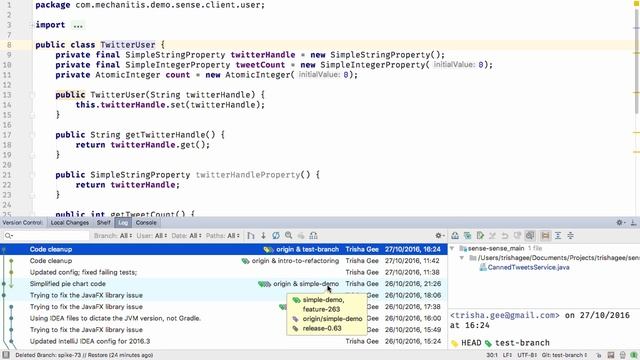Image resolution: width=640 pixels, height=360 pixels.
Task: Click the Hector inspector status icon
Action: (x=622, y=355)
